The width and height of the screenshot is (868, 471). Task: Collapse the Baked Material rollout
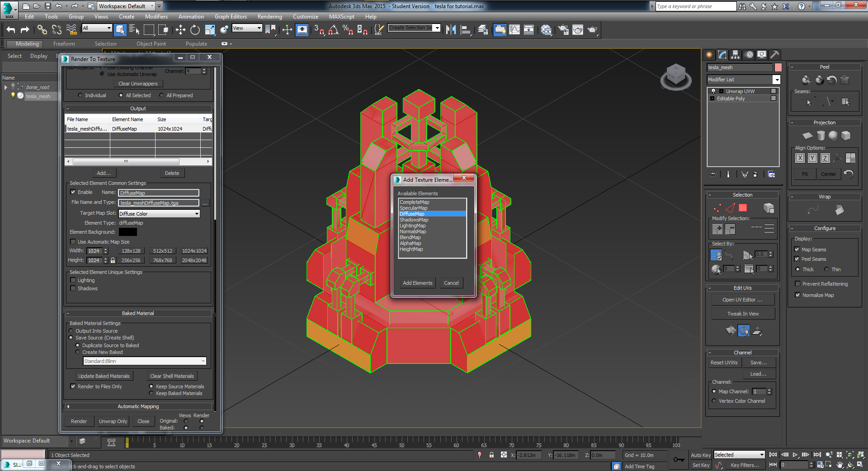(138, 313)
